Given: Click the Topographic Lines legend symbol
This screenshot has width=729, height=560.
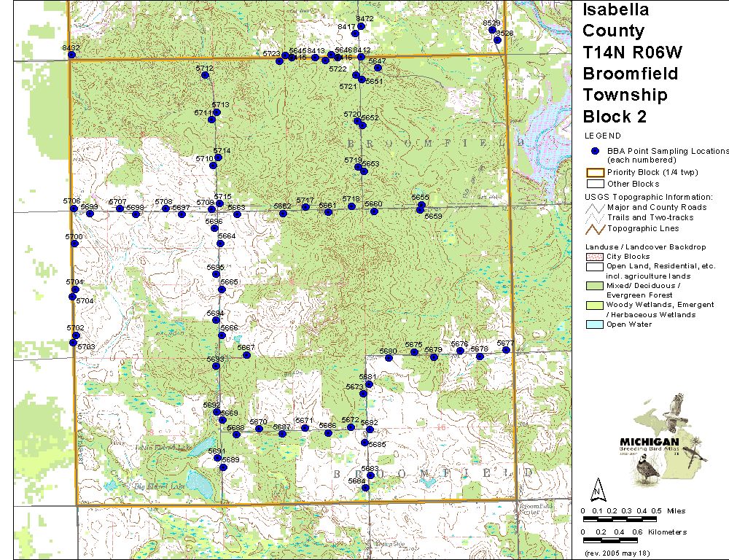Looking at the screenshot, I should [595, 228].
